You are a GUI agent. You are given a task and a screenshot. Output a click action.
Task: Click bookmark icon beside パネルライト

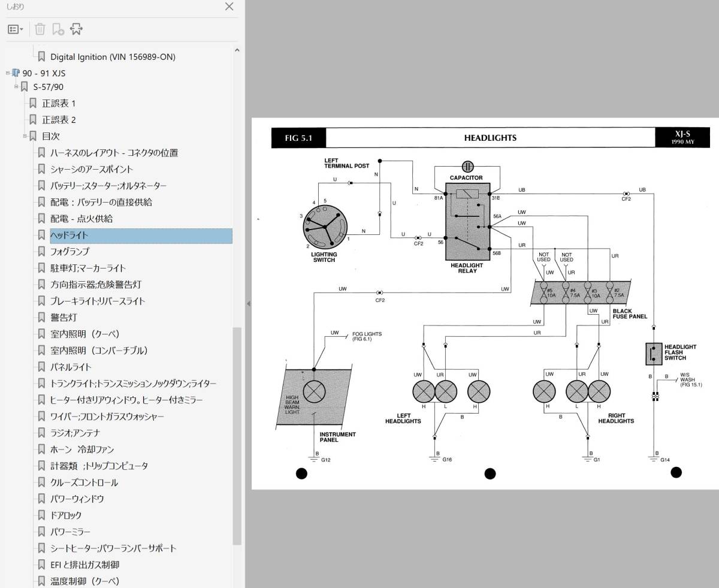point(41,367)
